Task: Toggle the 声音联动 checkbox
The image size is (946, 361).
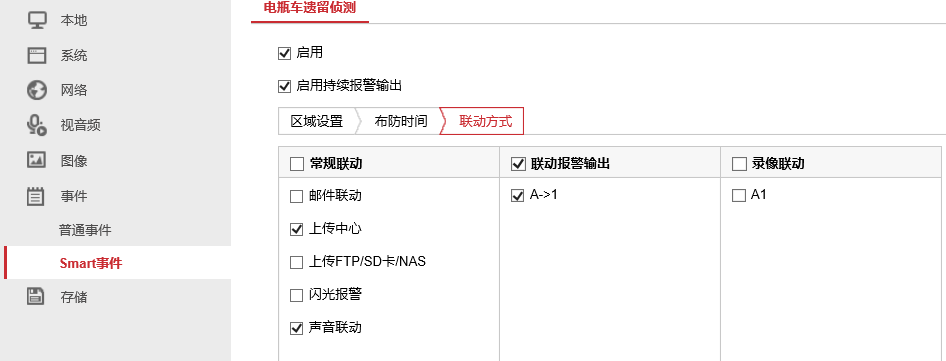Action: (296, 328)
